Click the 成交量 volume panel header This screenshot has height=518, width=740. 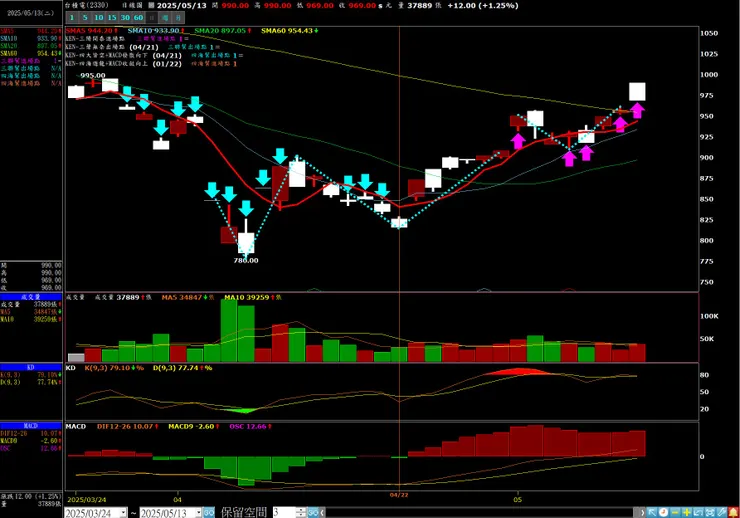pyautogui.click(x=31, y=297)
